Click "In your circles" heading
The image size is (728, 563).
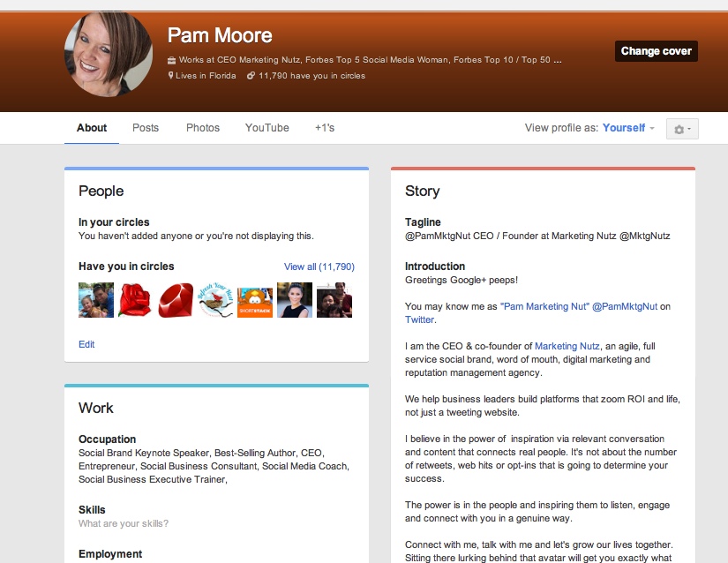[114, 222]
